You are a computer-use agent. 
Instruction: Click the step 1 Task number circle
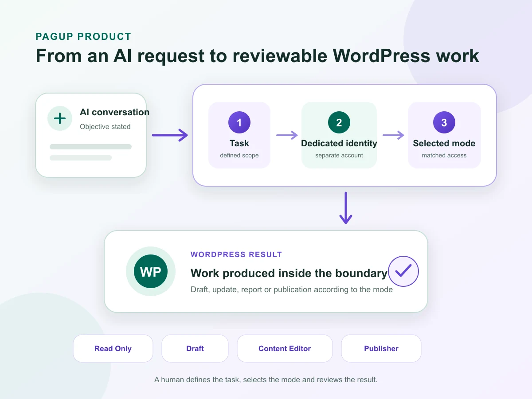[239, 123]
